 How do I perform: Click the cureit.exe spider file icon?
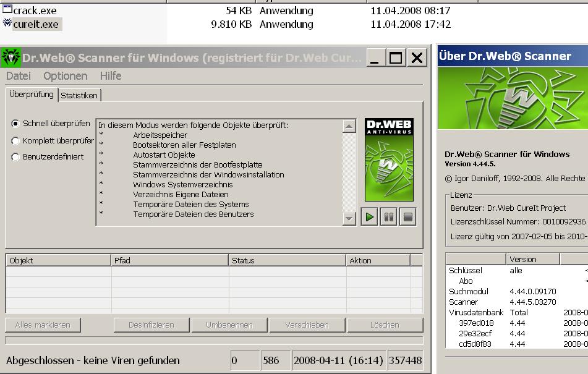point(7,23)
